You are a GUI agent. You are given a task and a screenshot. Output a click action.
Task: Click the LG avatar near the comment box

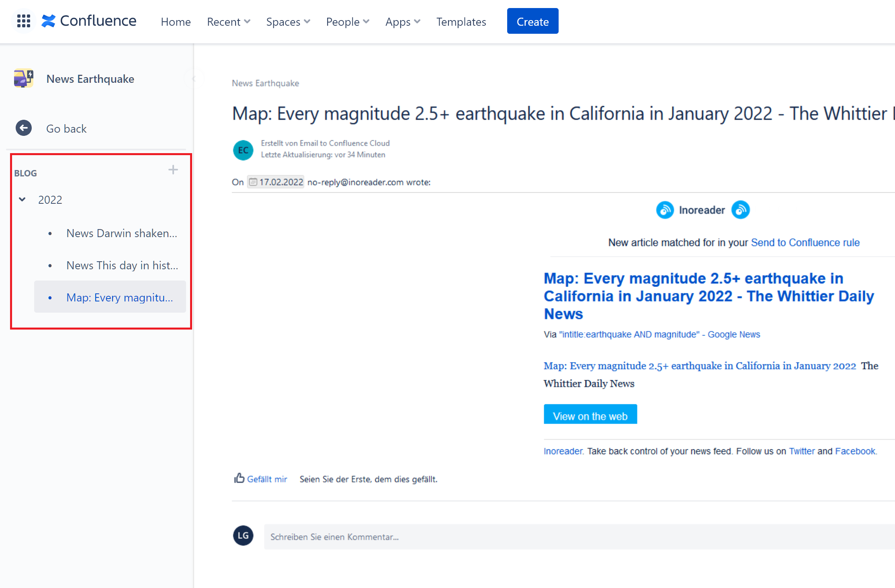[x=243, y=535]
